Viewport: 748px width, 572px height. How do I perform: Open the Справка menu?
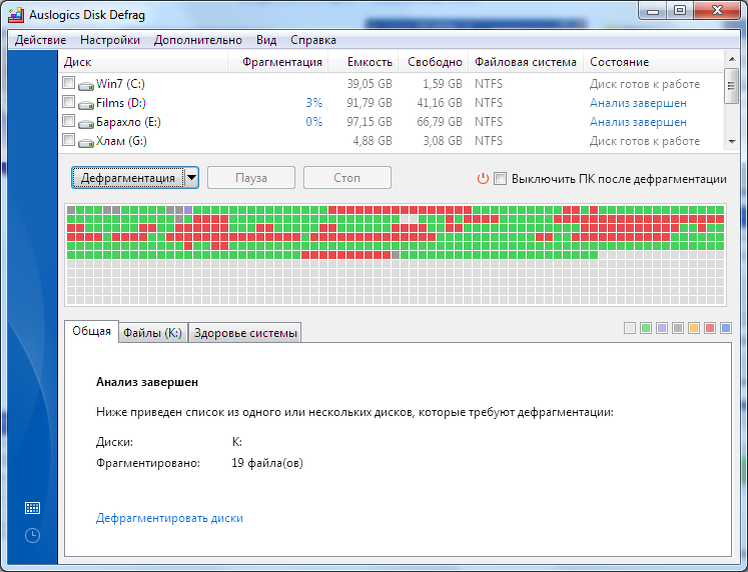tap(313, 40)
